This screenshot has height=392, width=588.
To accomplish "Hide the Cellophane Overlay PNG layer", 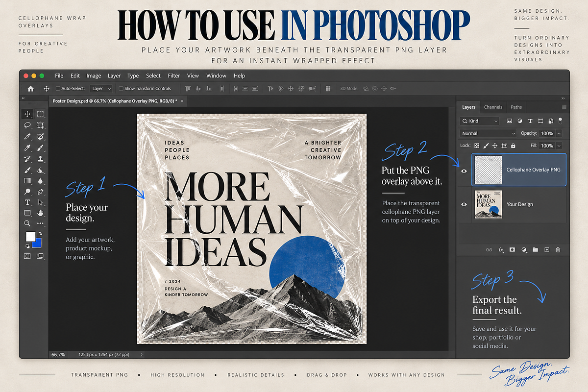I will click(464, 171).
